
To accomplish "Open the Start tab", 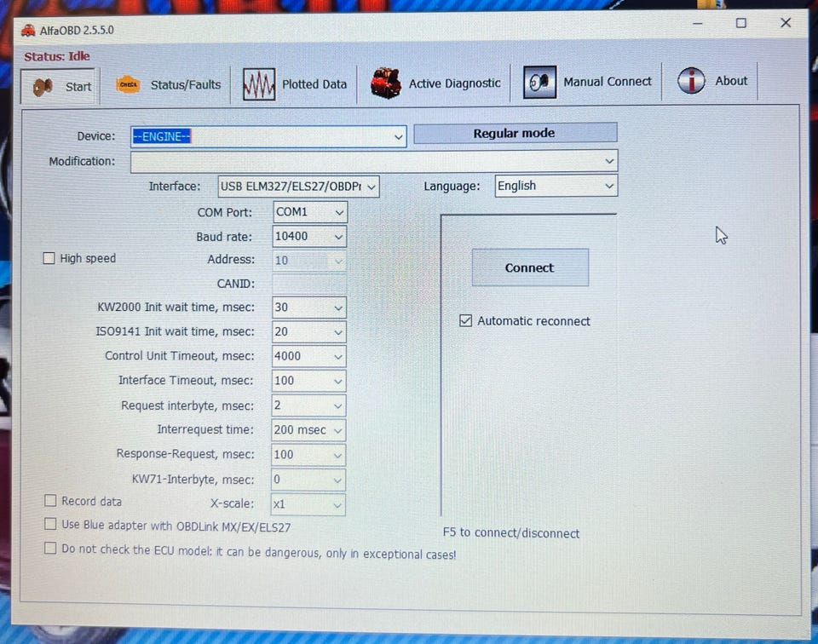I will (x=59, y=87).
